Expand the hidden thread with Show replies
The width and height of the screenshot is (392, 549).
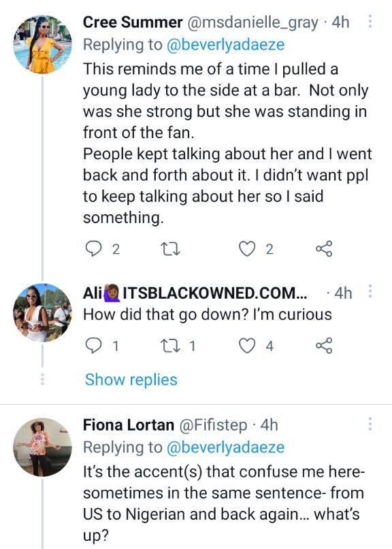pos(131,380)
